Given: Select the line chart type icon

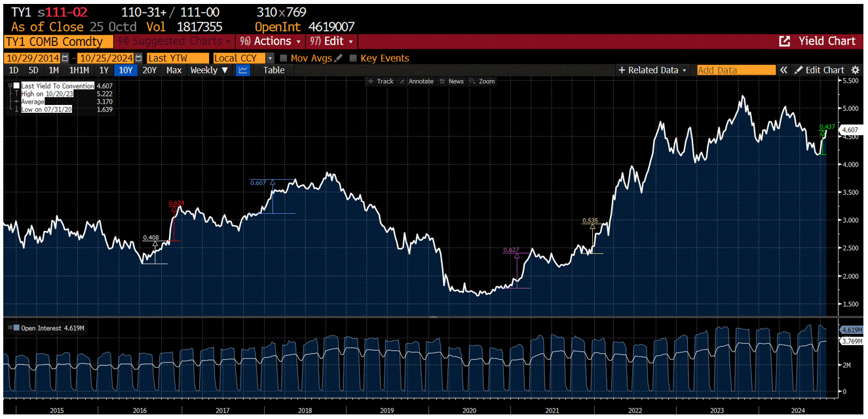Looking at the screenshot, I should pyautogui.click(x=243, y=70).
